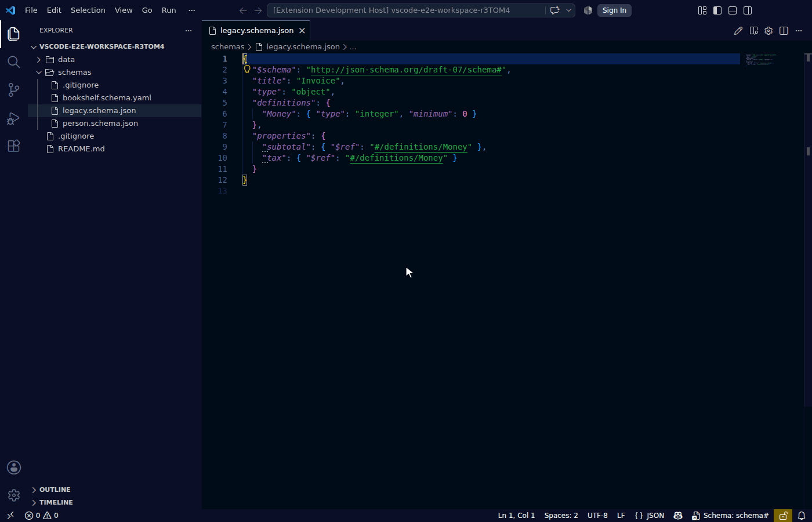Open the Manage gear in the activity bar
The width and height of the screenshot is (812, 522).
tap(14, 495)
